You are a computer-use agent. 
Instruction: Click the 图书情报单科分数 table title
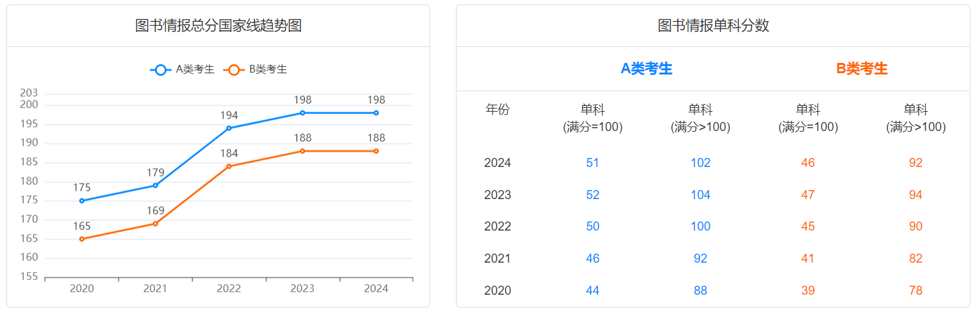[713, 26]
